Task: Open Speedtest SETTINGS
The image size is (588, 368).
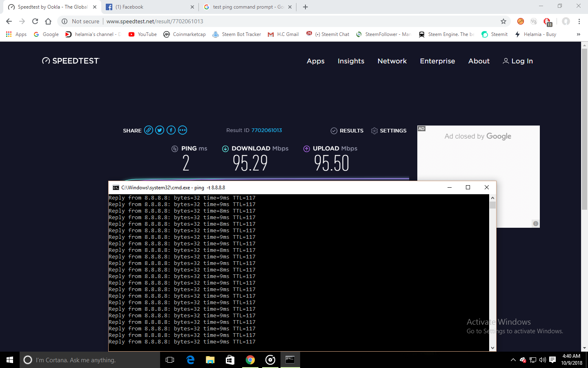Action: point(388,130)
